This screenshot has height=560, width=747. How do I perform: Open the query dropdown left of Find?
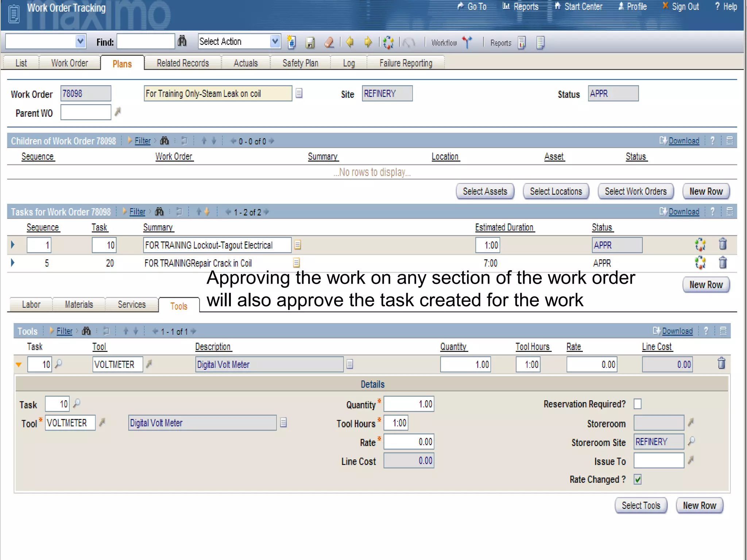click(80, 41)
